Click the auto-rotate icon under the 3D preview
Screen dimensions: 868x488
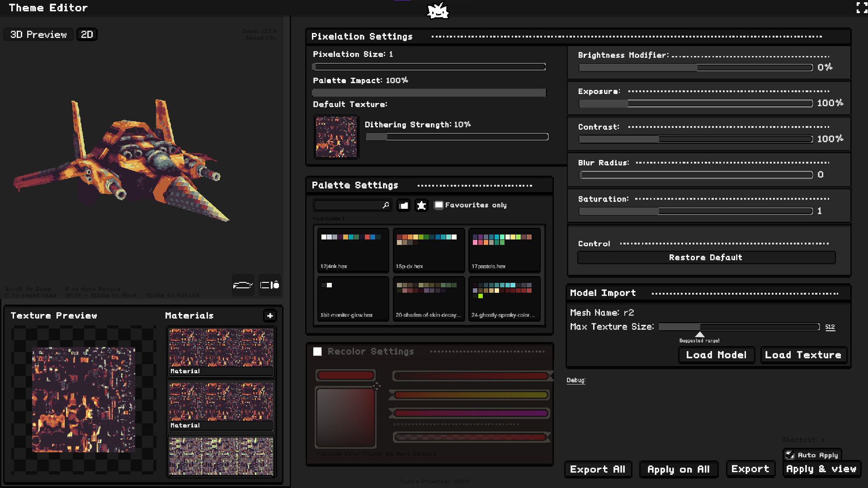coord(243,285)
